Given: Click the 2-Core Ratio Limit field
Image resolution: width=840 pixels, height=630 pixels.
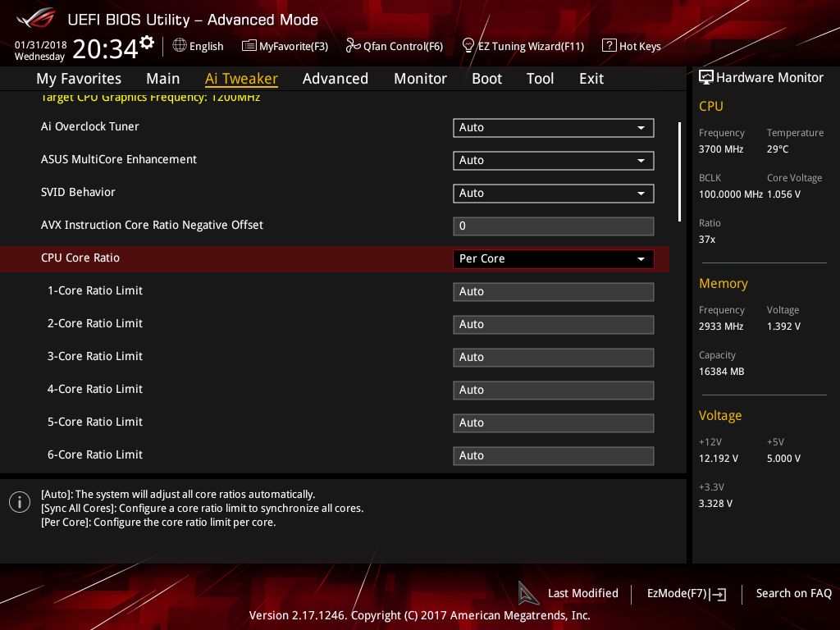Looking at the screenshot, I should 554,325.
